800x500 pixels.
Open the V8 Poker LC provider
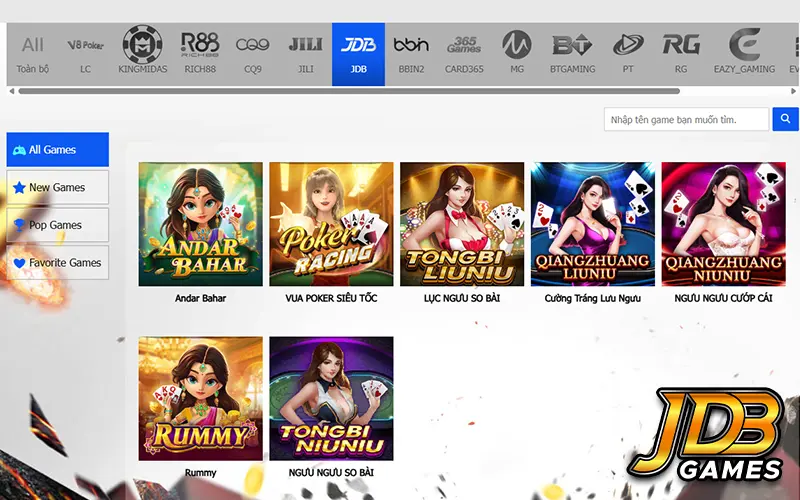click(x=85, y=54)
